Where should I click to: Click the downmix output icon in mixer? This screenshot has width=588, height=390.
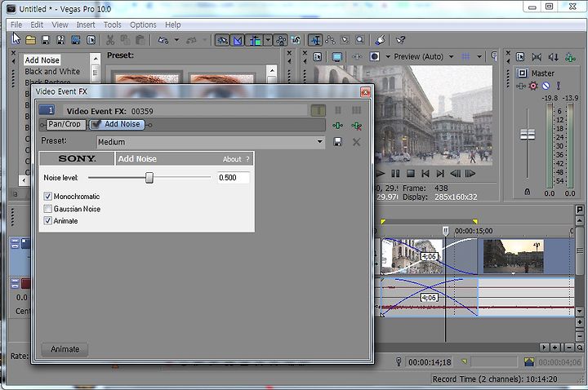pos(537,57)
